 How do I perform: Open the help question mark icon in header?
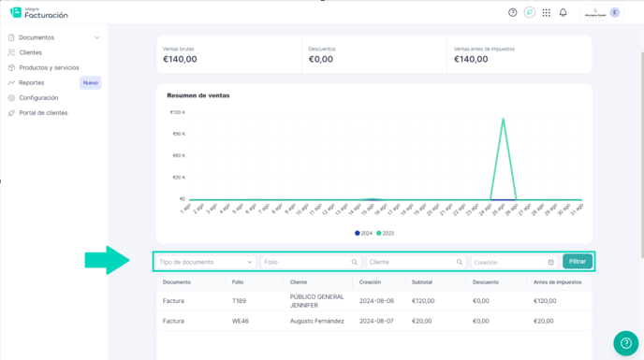[513, 13]
